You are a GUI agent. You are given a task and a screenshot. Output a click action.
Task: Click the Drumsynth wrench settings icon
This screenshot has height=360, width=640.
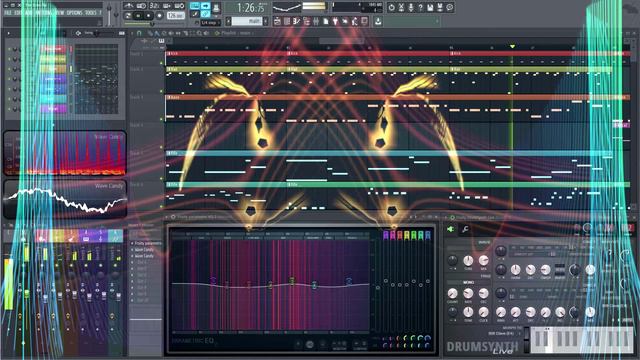(465, 230)
